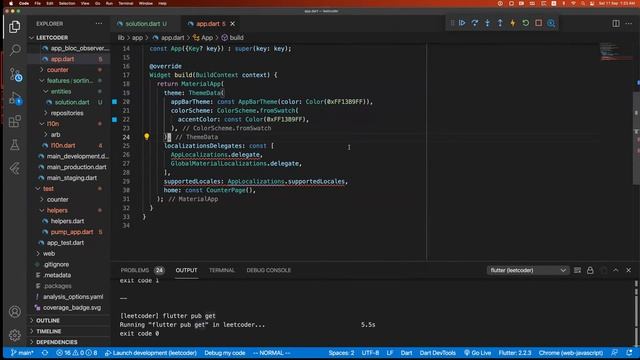Screen dimensions: 640x360
Task: Click the debug Step Into button
Action: pyautogui.click(x=487, y=23)
